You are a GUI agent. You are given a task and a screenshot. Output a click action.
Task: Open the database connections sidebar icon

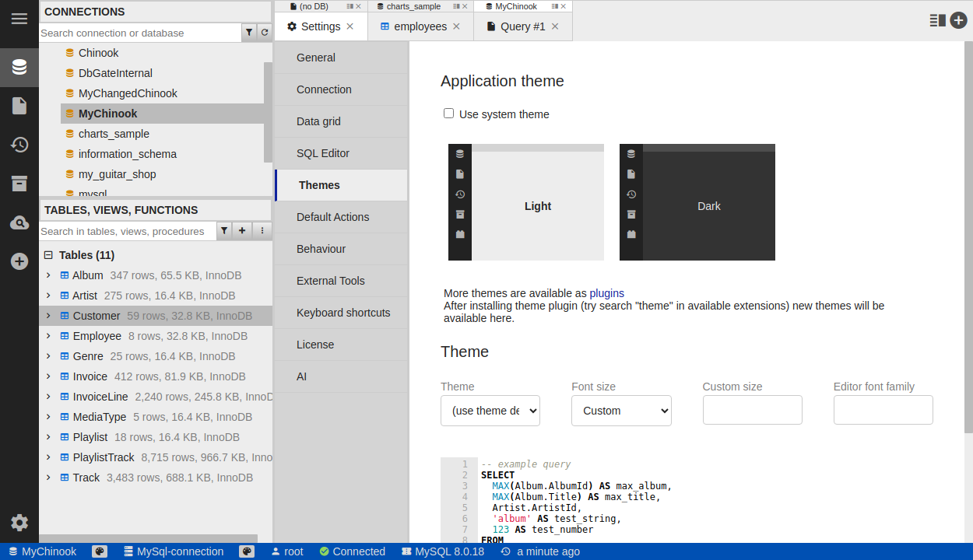[19, 67]
